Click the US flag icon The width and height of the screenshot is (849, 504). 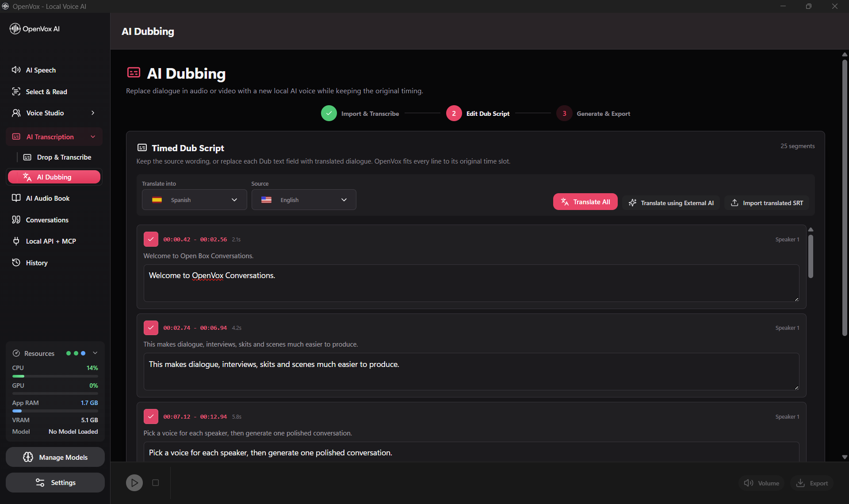point(266,200)
